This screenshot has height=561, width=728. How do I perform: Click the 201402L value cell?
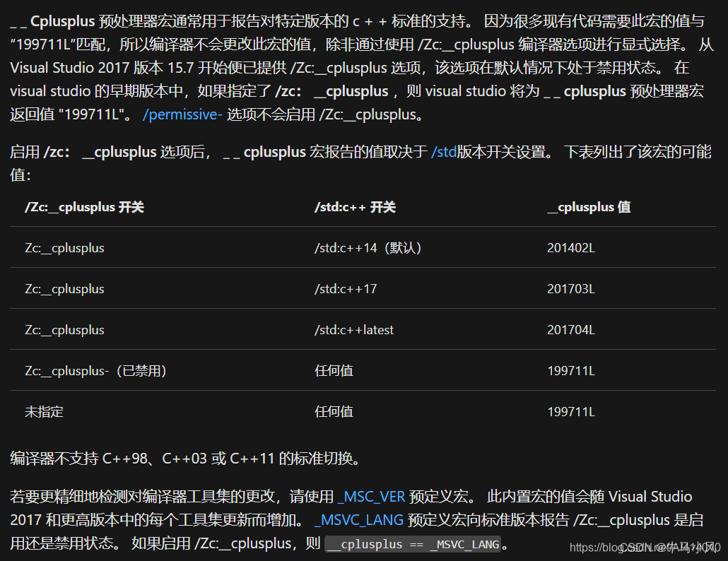(571, 247)
